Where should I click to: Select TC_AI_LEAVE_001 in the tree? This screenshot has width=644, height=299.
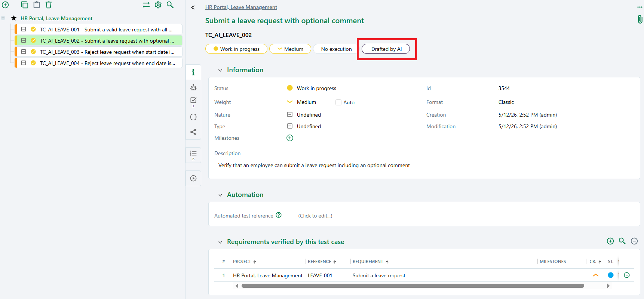coord(99,30)
